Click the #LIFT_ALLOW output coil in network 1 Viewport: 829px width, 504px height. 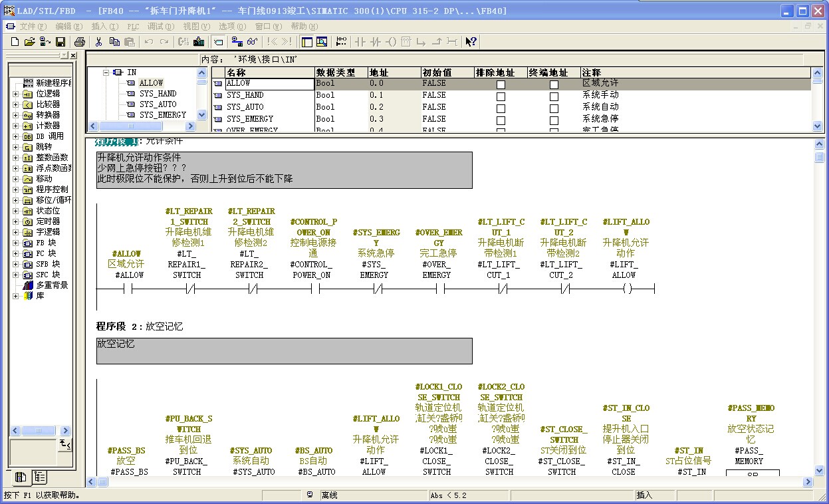[x=626, y=289]
